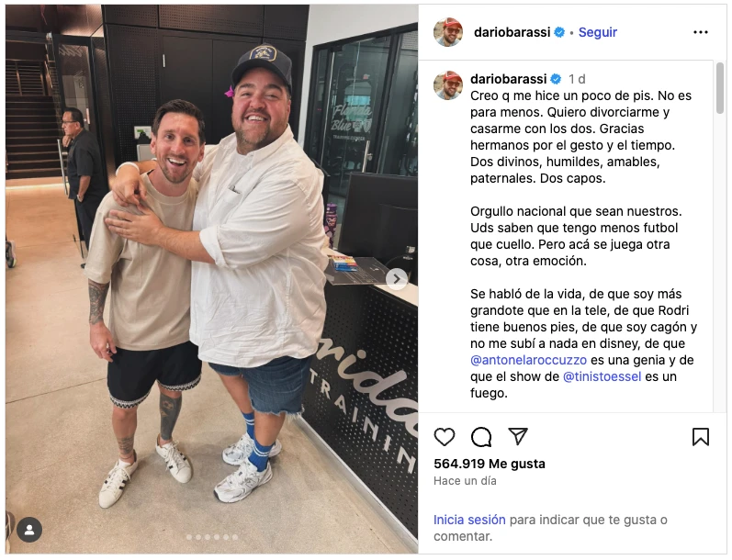
Task: Like the post with the heart icon
Action: click(444, 437)
